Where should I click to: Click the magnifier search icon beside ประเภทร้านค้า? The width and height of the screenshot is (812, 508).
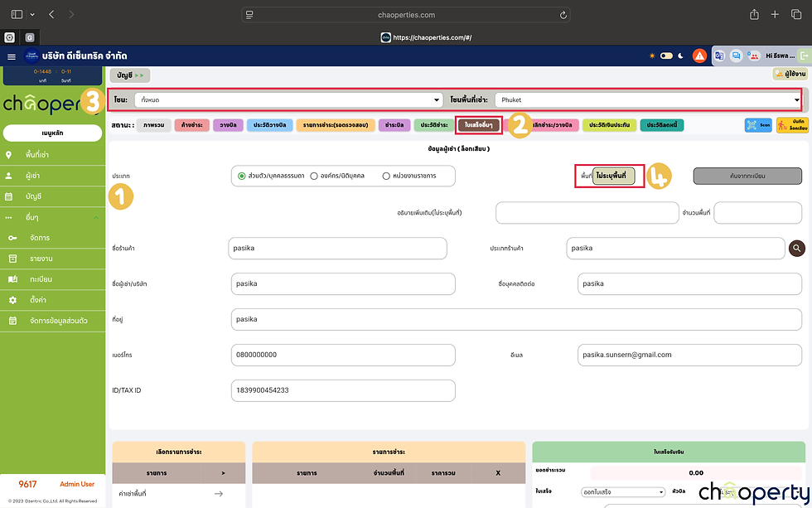click(x=797, y=249)
